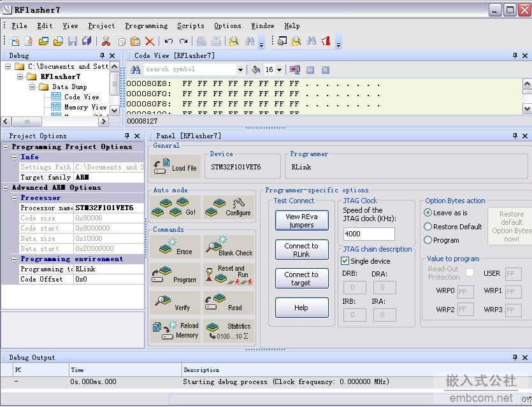Click the Code Offset value 0x0
This screenshot has width=532, height=407.
click(108, 279)
